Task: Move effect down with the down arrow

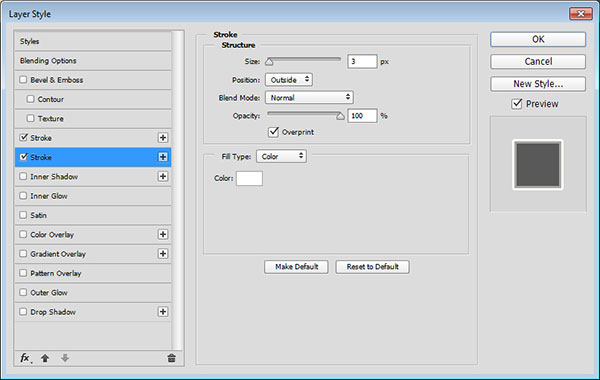Action: 65,358
